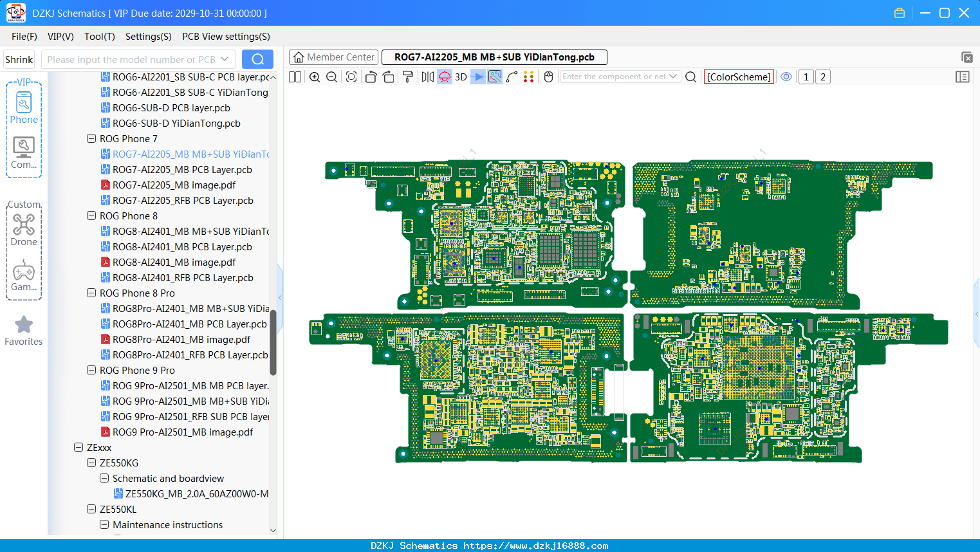Collapse the ROG Phone 7 folder

pos(91,138)
